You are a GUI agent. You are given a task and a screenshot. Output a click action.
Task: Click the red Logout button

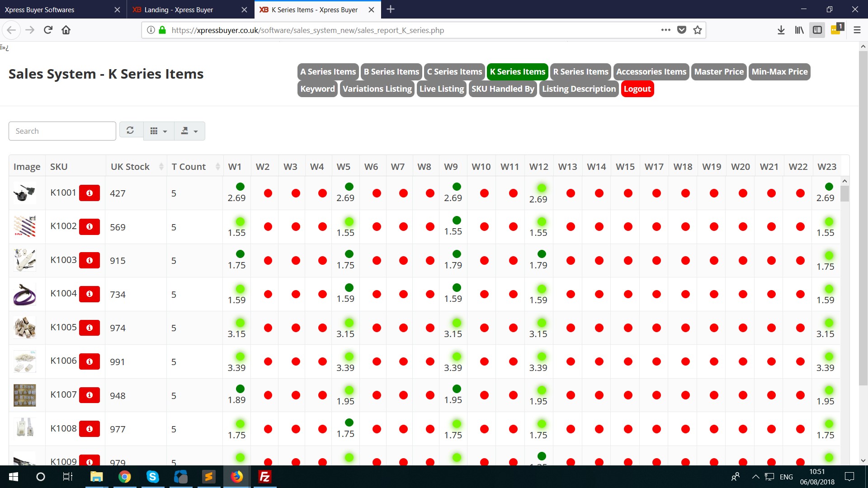pos(637,89)
